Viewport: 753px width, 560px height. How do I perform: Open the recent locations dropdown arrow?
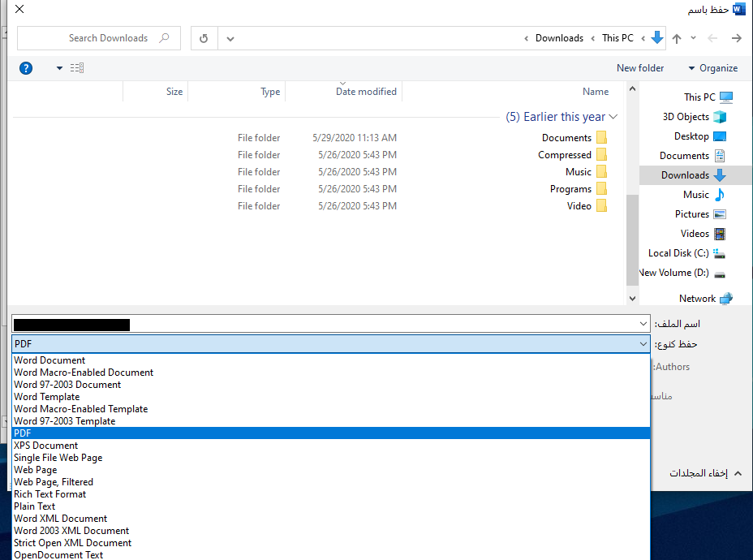tap(694, 38)
